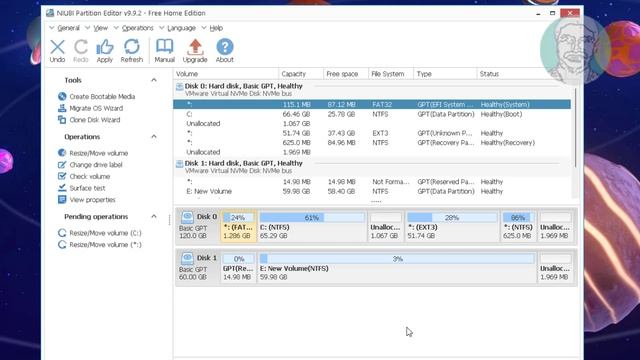Open the About question-mark icon
Image resolution: width=640 pixels, height=360 pixels.
pos(224,47)
